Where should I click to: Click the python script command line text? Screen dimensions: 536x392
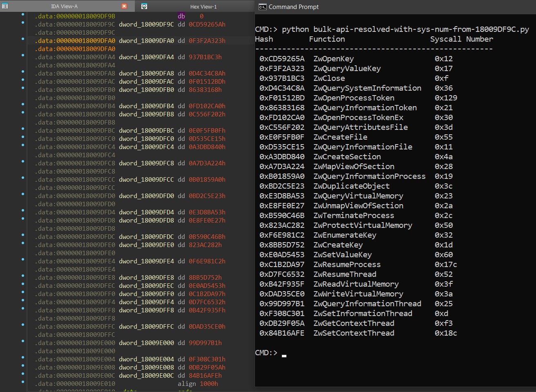[405, 29]
